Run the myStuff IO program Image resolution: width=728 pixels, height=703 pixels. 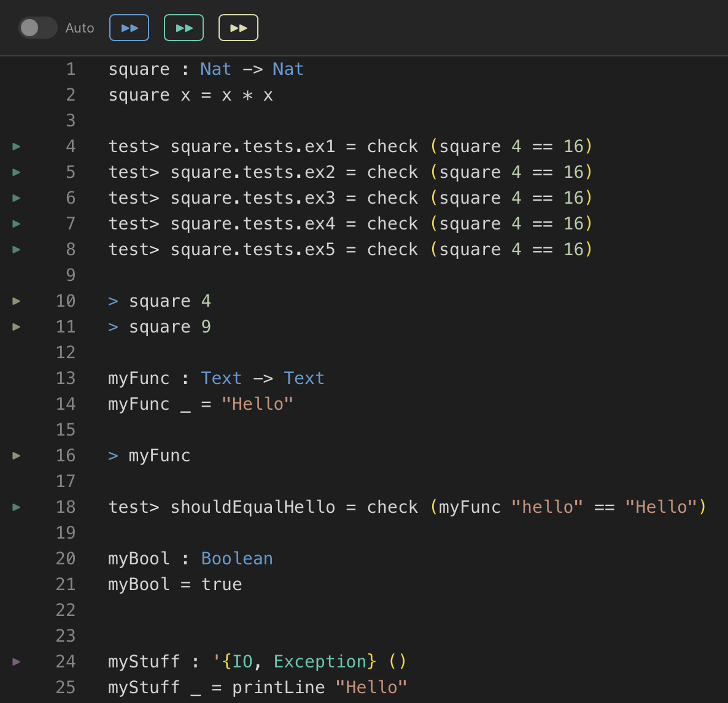(x=16, y=661)
